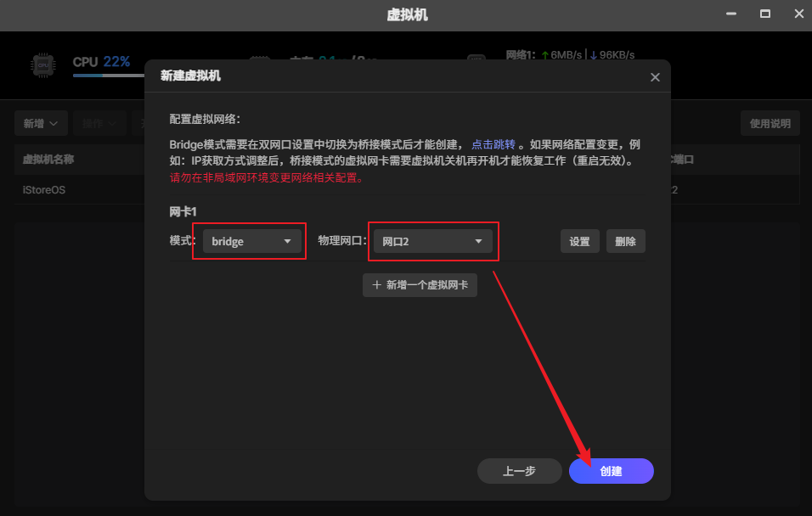Expand the 新增 dropdown menu
Viewport: 812px width, 516px height.
[40, 123]
